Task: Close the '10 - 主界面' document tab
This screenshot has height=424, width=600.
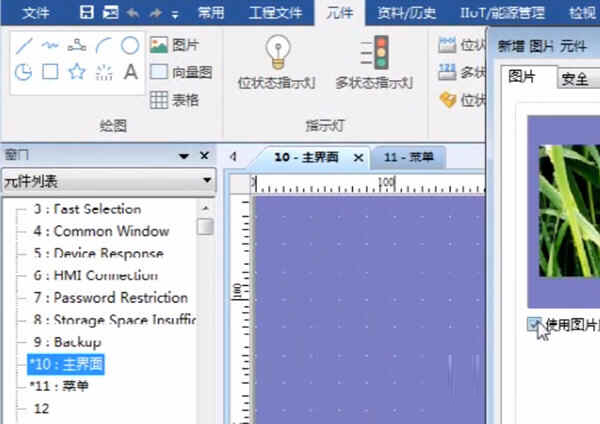Action: (358, 158)
